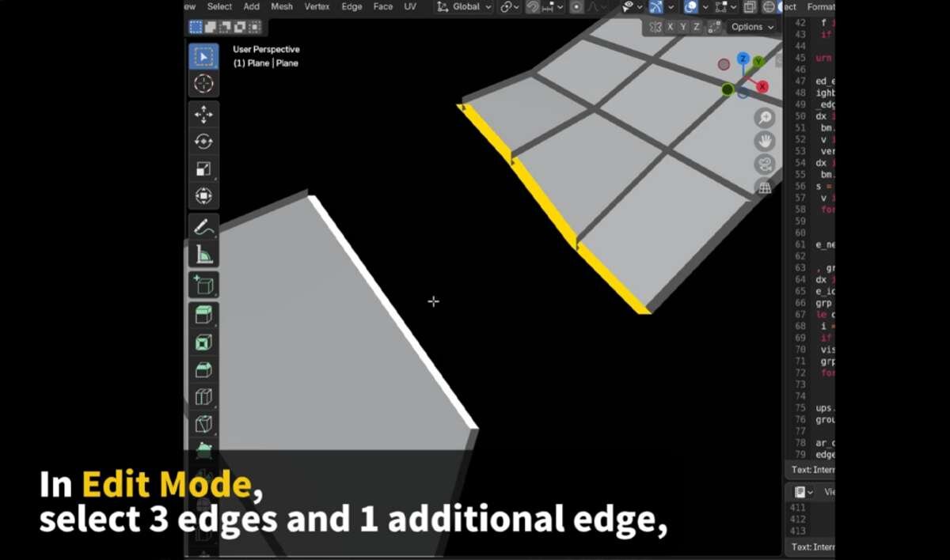This screenshot has height=560, width=950.
Task: Toggle proportional editing in header
Action: [576, 7]
